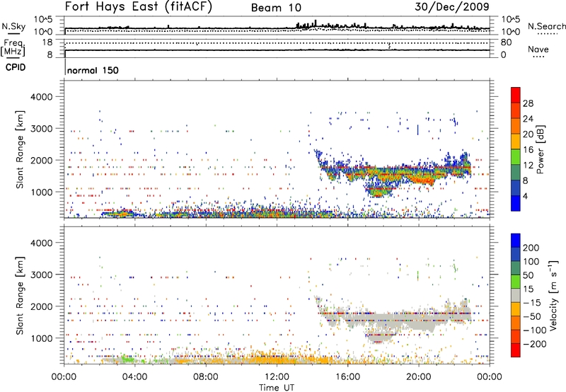Select the 'normal 150' CPID text
Image resolution: width=566 pixels, height=392 pixels.
coord(93,70)
